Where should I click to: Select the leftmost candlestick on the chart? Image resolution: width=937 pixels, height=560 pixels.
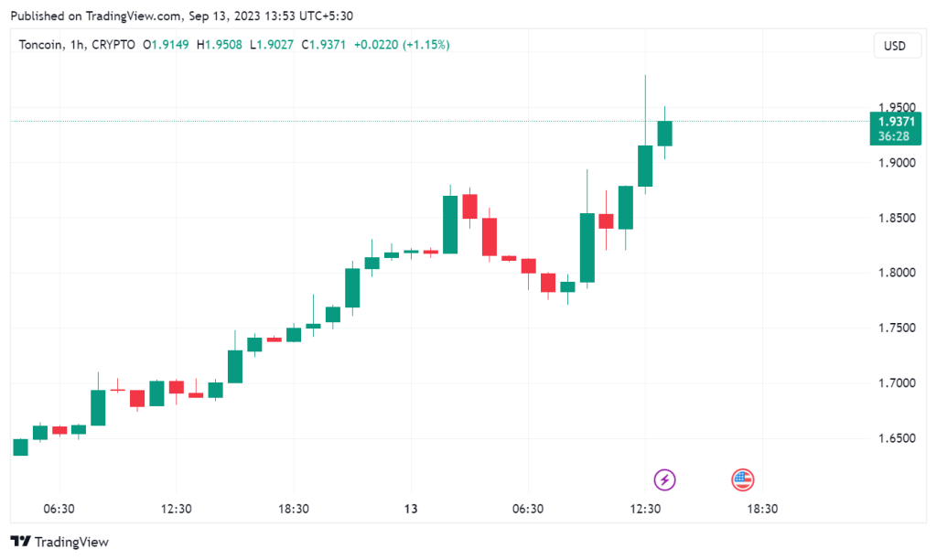tap(20, 447)
